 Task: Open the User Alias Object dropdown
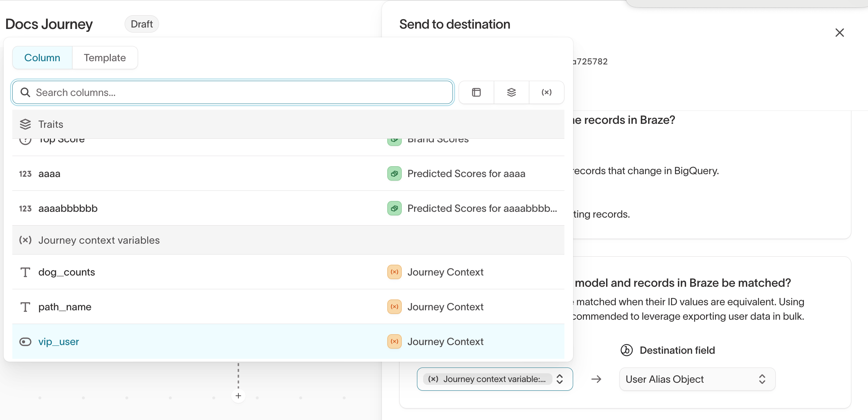[x=696, y=379]
